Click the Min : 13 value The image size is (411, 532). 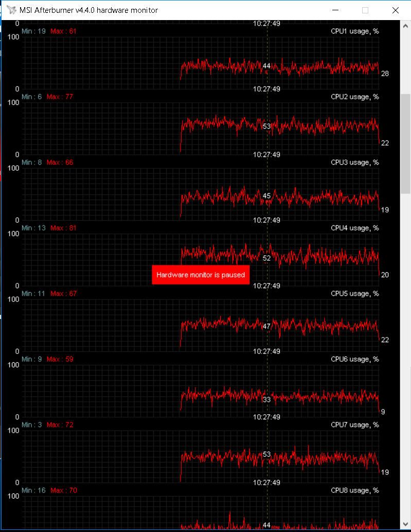(33, 228)
